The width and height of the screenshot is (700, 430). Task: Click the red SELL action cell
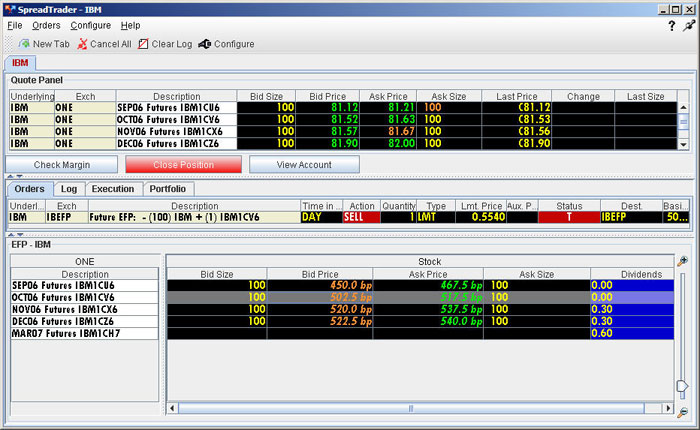point(362,217)
